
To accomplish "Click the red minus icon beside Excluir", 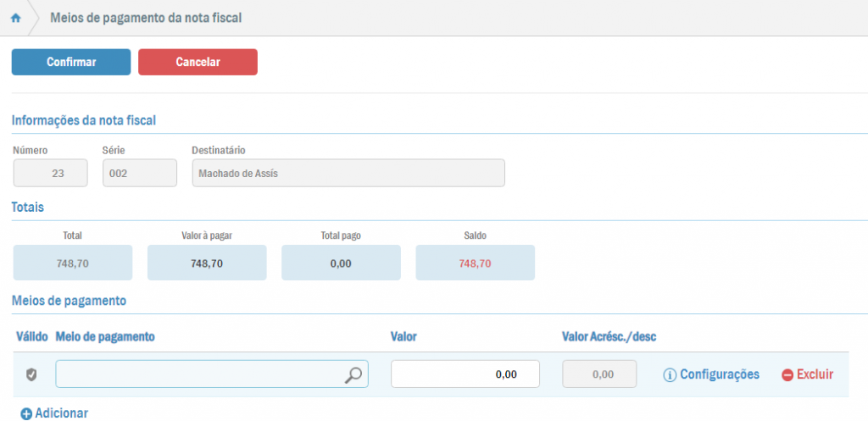I will [x=787, y=374].
